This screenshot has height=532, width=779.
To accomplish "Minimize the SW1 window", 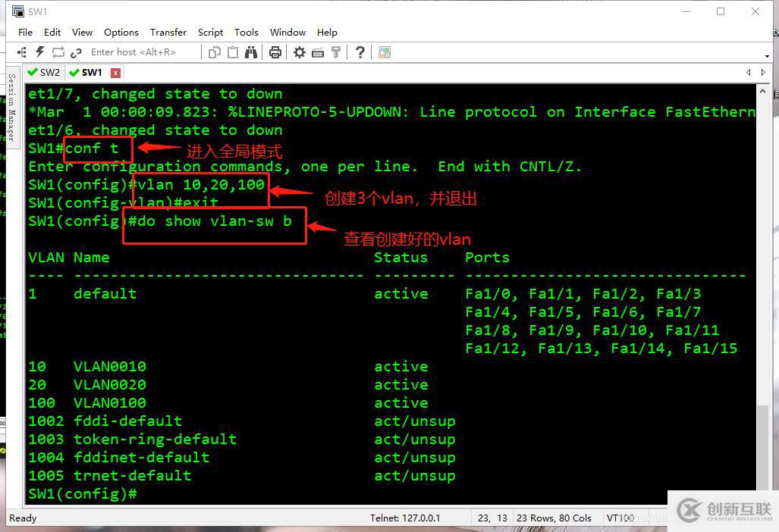I will [x=686, y=11].
